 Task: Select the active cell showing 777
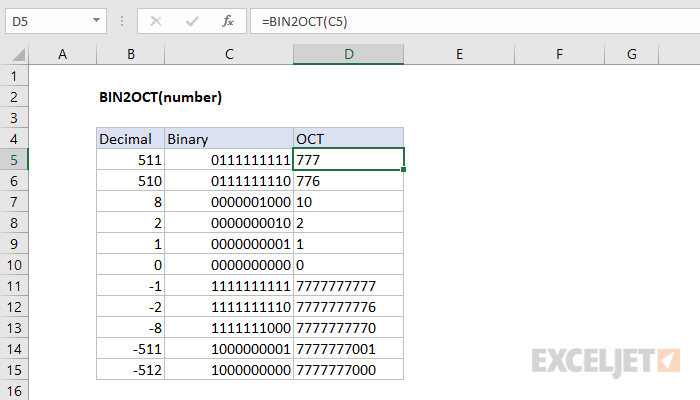(348, 160)
